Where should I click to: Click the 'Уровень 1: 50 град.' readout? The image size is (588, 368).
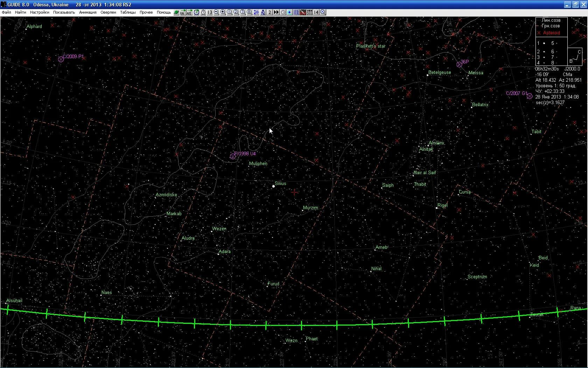[555, 86]
